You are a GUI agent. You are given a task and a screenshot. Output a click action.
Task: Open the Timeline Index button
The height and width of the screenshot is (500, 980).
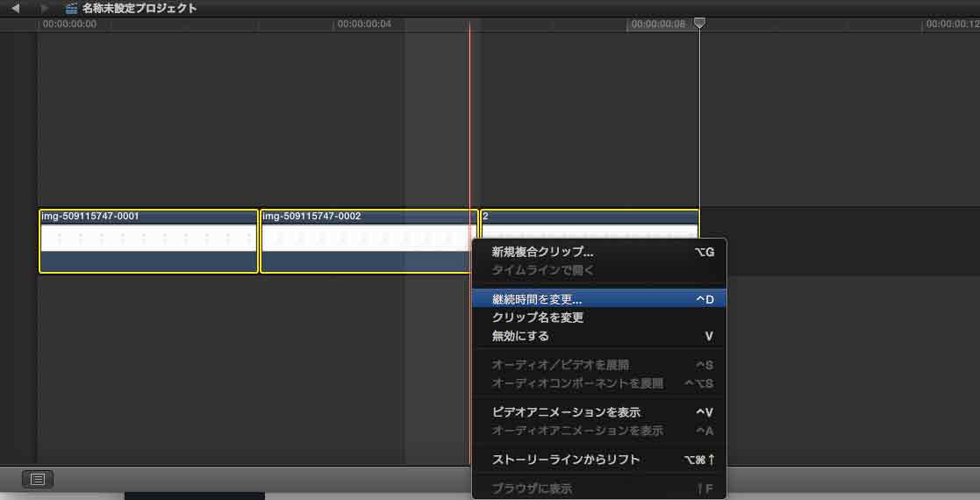pos(38,479)
